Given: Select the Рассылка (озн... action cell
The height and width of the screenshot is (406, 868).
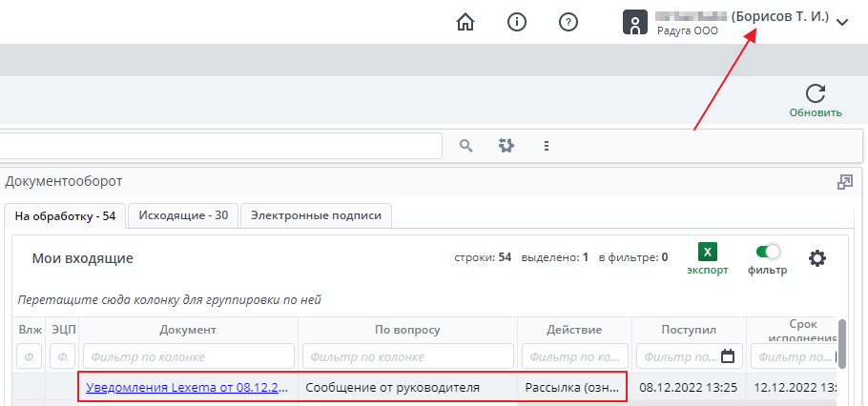Looking at the screenshot, I should pyautogui.click(x=572, y=387).
